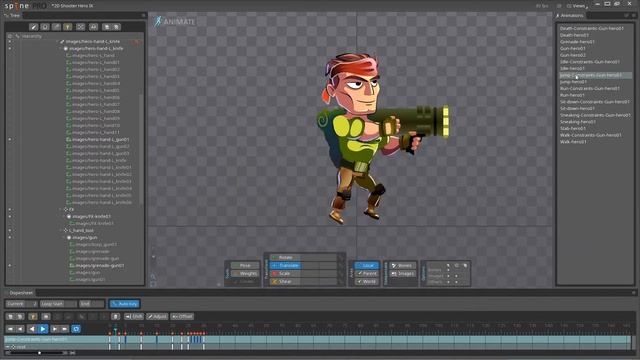Jump to the first frame

[10, 329]
